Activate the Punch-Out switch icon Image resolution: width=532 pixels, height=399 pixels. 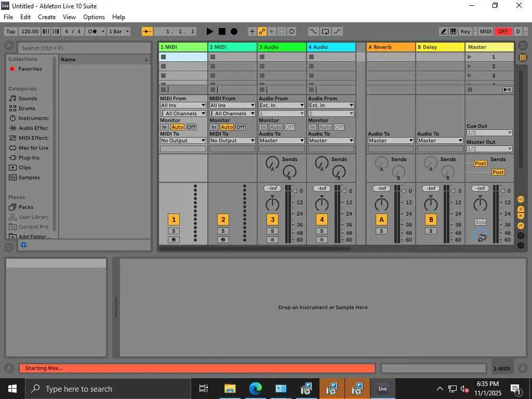337,32
